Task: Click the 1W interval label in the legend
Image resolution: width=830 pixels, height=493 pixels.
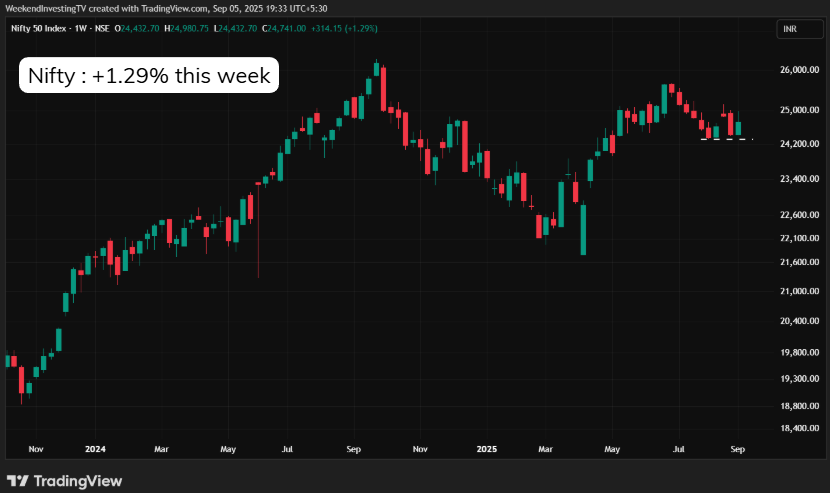Action: coord(80,29)
